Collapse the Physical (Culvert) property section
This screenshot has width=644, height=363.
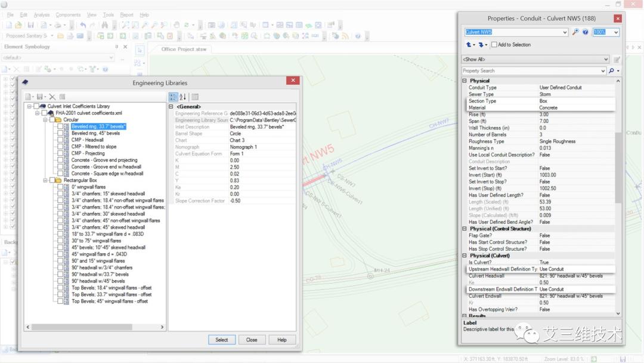tap(465, 256)
